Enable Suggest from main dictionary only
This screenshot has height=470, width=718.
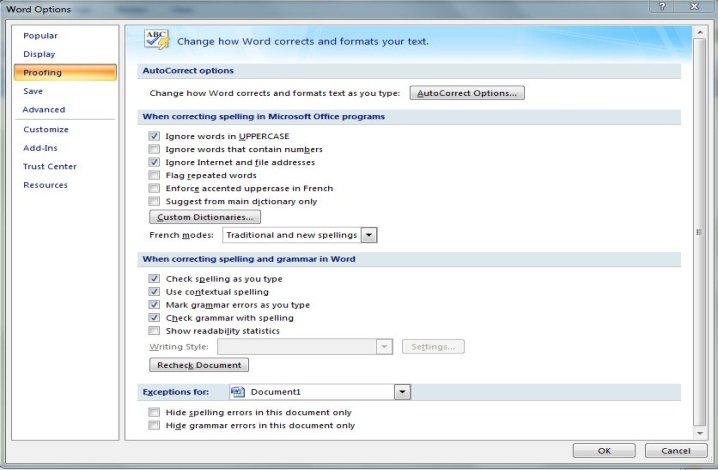(x=154, y=201)
